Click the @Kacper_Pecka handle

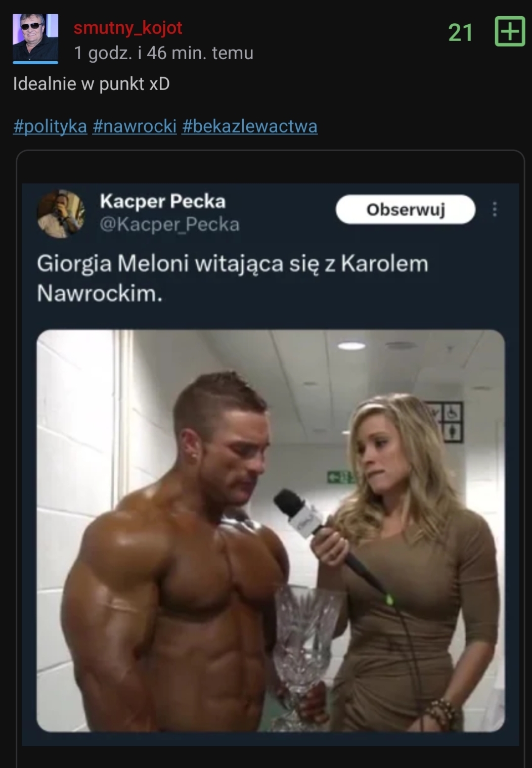169,224
